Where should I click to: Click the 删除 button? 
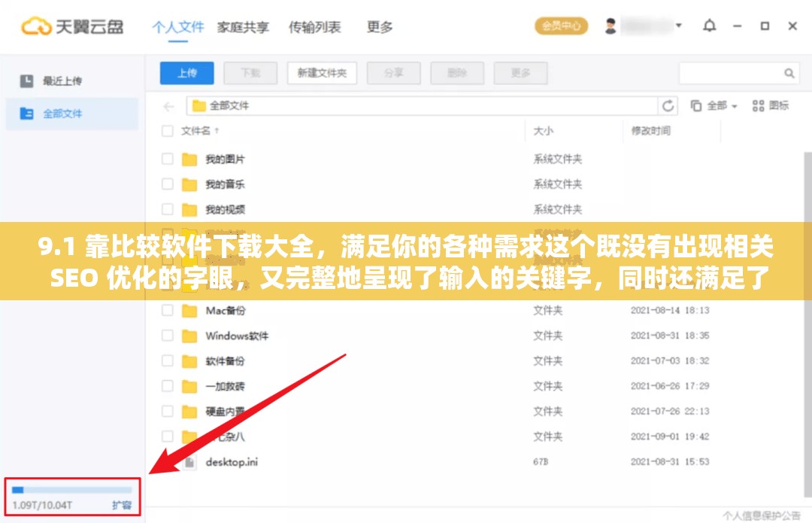457,73
